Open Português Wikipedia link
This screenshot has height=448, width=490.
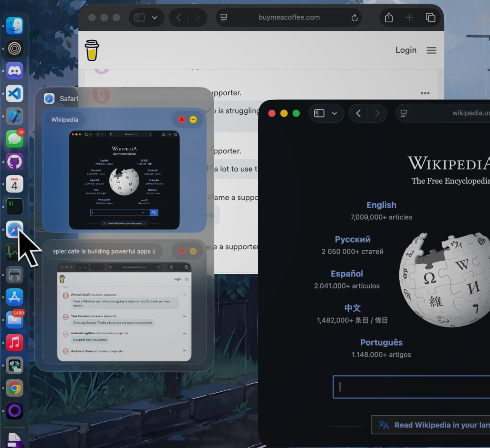(381, 342)
